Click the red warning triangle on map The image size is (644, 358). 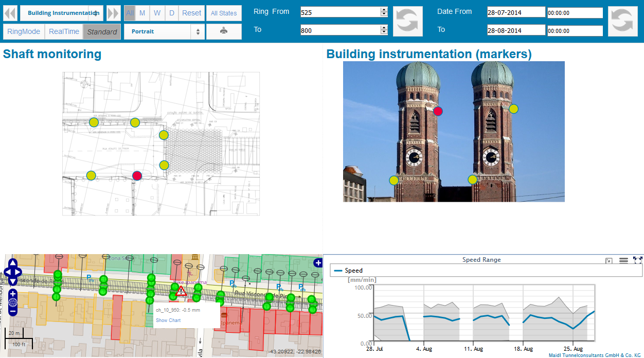pyautogui.click(x=181, y=292)
